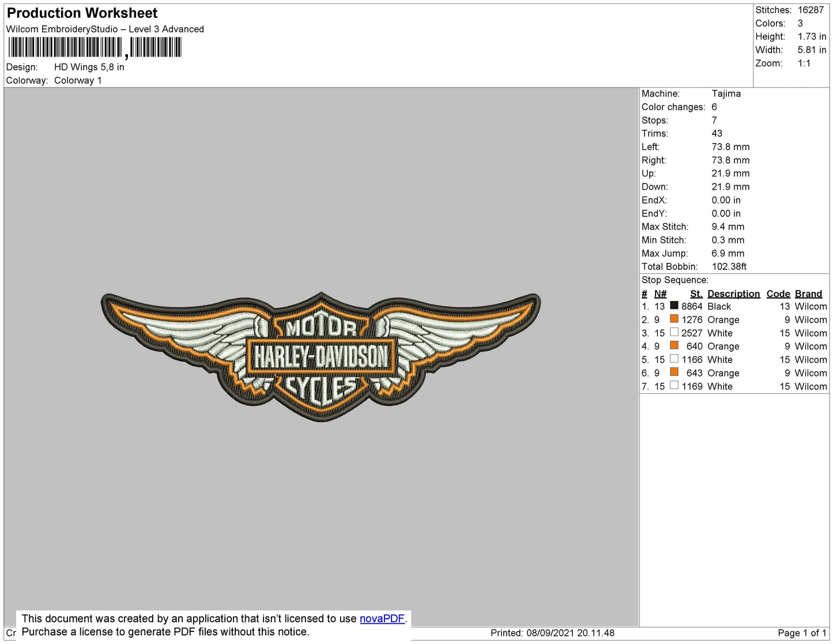833x644 pixels.
Task: Select the printed date '08/09/2021 20.11.48'
Action: [x=570, y=633]
